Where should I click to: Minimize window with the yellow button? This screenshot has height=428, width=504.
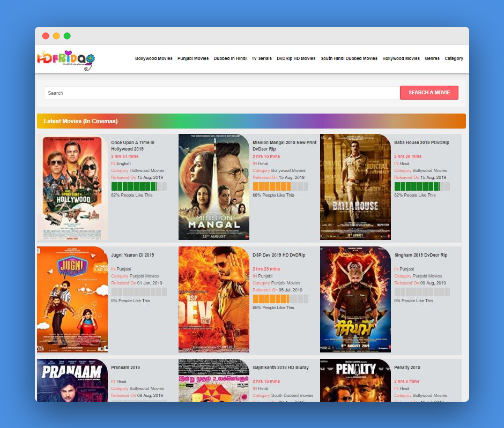(x=56, y=36)
